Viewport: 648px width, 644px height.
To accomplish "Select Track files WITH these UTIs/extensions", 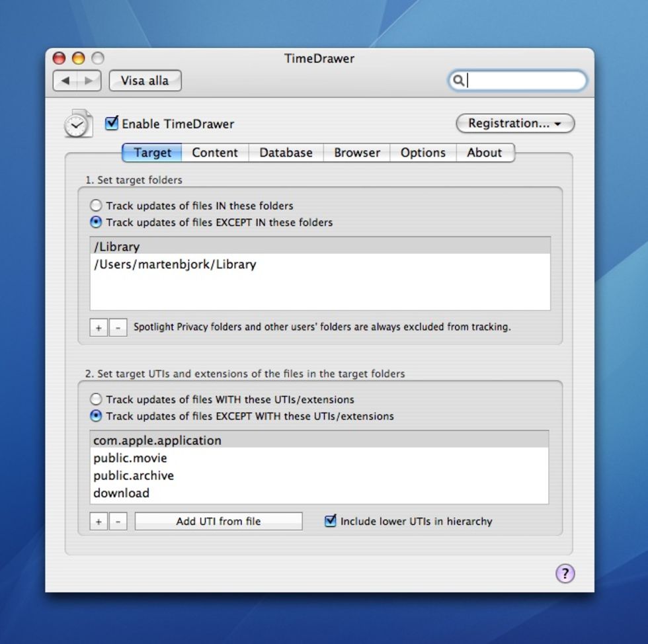I will point(97,399).
